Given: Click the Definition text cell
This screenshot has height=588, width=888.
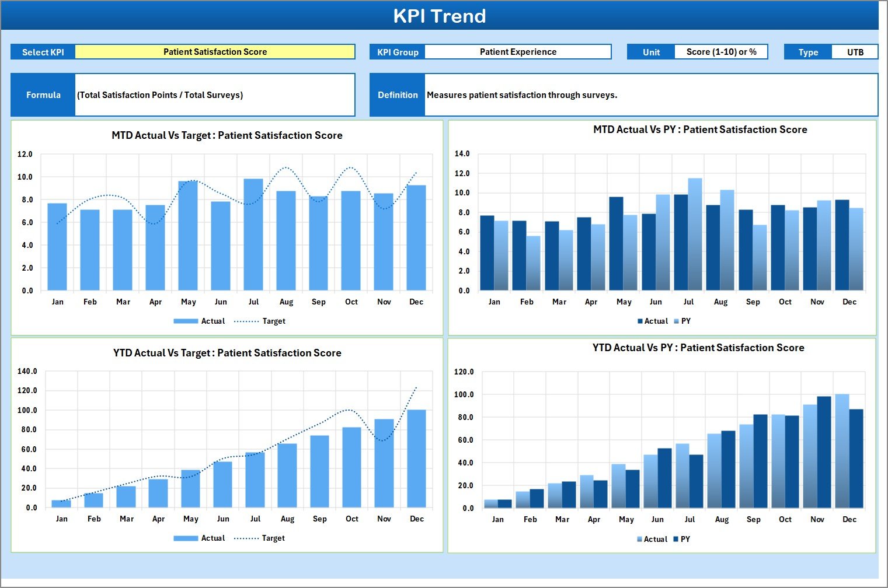Looking at the screenshot, I should click(x=651, y=95).
